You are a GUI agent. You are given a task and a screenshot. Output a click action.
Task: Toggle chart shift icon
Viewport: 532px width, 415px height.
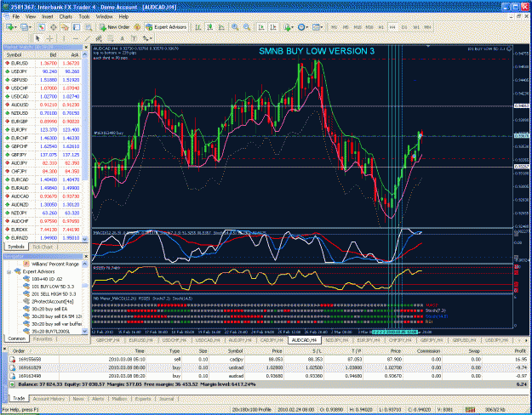pyautogui.click(x=272, y=27)
